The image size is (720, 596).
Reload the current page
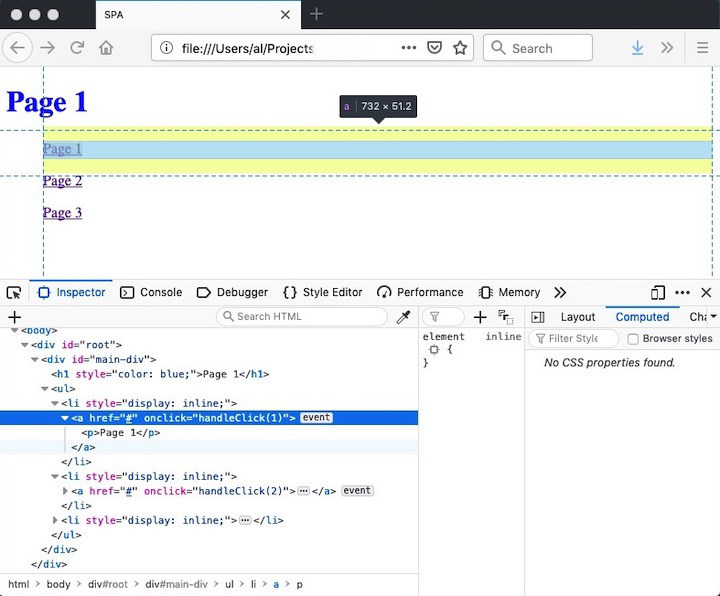pos(77,48)
